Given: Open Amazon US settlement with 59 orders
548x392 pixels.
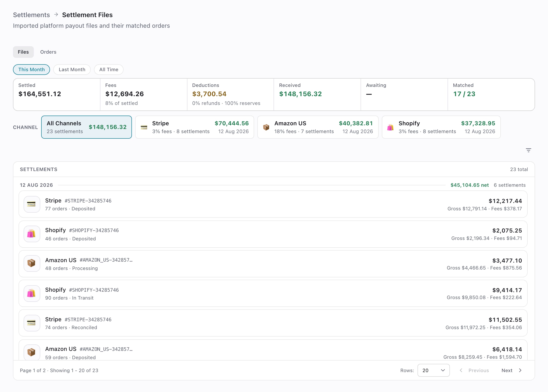Looking at the screenshot, I should click(273, 350).
